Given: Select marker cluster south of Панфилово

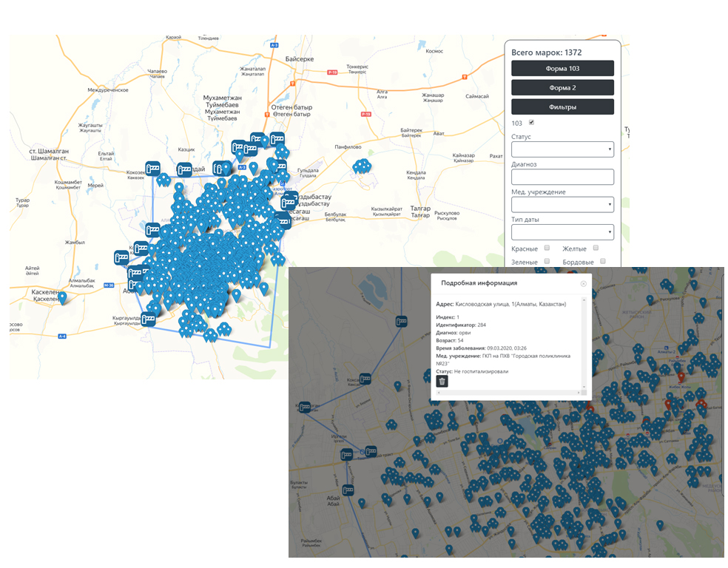Looking at the screenshot, I should point(362,166).
